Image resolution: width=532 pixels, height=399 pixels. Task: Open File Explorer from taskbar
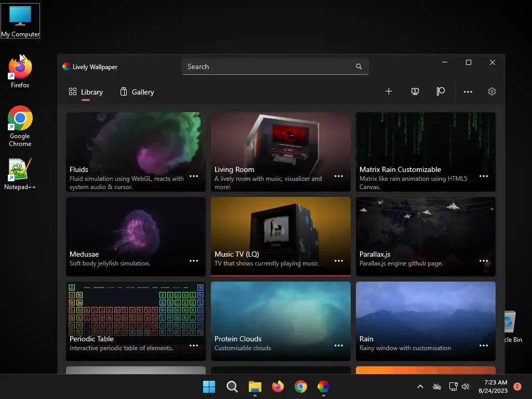[255, 387]
